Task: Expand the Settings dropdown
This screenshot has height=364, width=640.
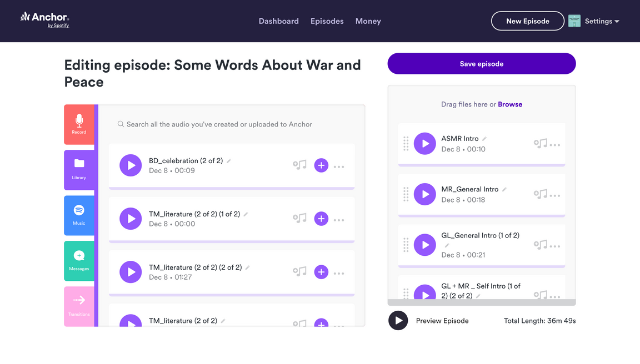Action: coord(602,21)
